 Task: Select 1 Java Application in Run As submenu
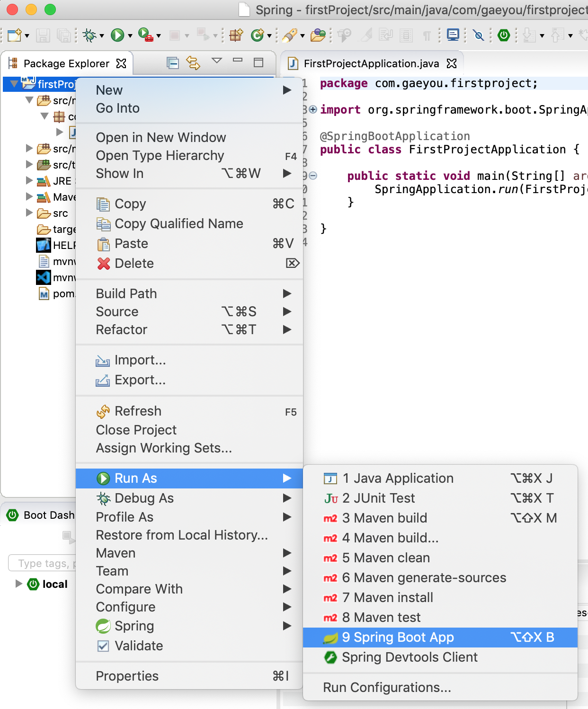point(440,479)
